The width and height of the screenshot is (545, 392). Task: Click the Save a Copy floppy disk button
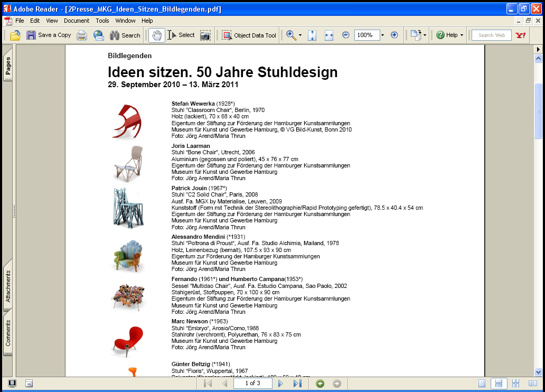click(x=49, y=35)
